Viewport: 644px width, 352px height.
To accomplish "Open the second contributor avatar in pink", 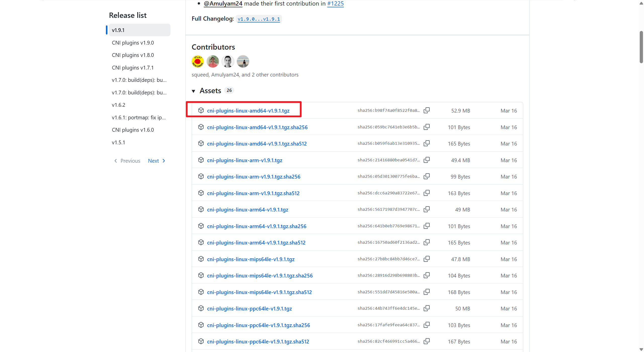I will pyautogui.click(x=213, y=61).
